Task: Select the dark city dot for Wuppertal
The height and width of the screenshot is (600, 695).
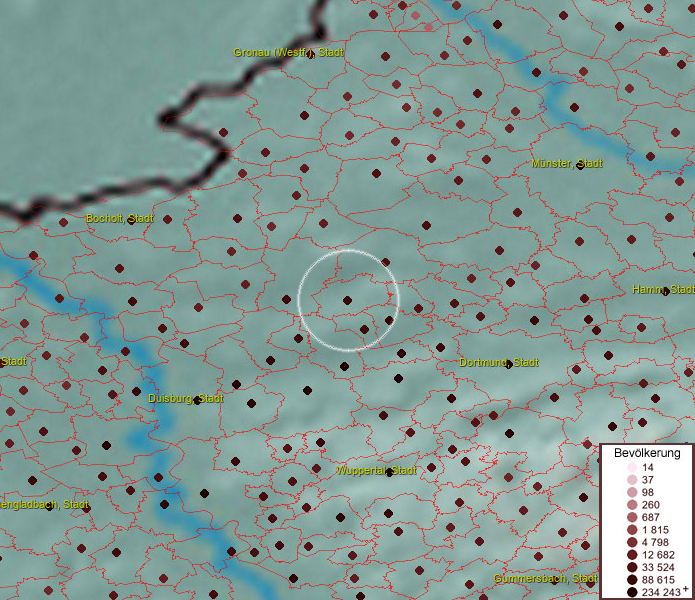Action: tap(390, 473)
